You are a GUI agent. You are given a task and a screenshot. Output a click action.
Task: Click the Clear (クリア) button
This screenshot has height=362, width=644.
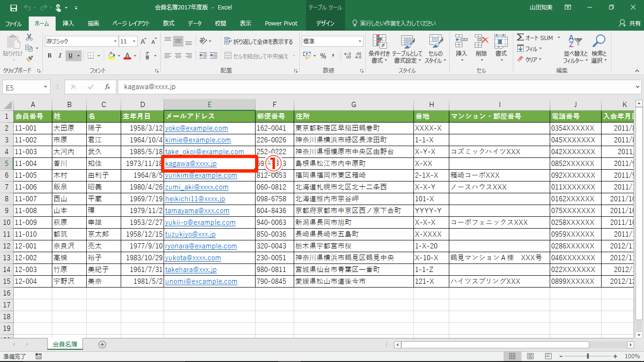click(x=530, y=59)
